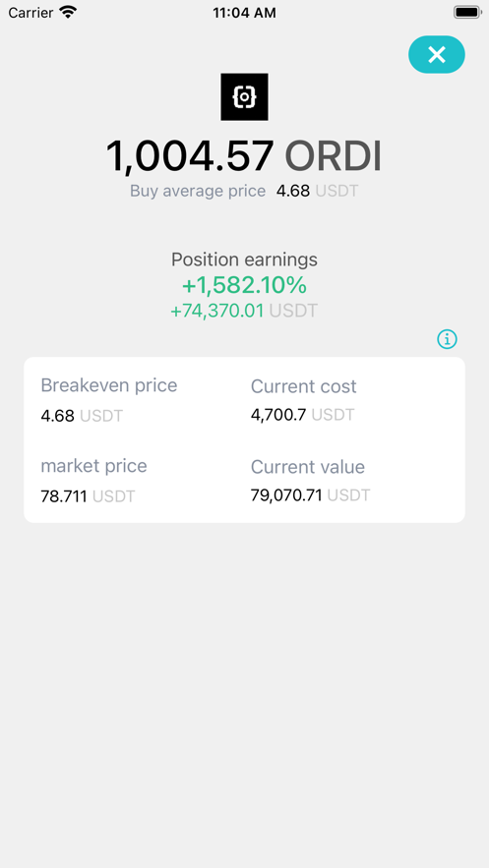Select the Position earnings heading
Viewport: 489px width, 868px height.
pyautogui.click(x=244, y=260)
